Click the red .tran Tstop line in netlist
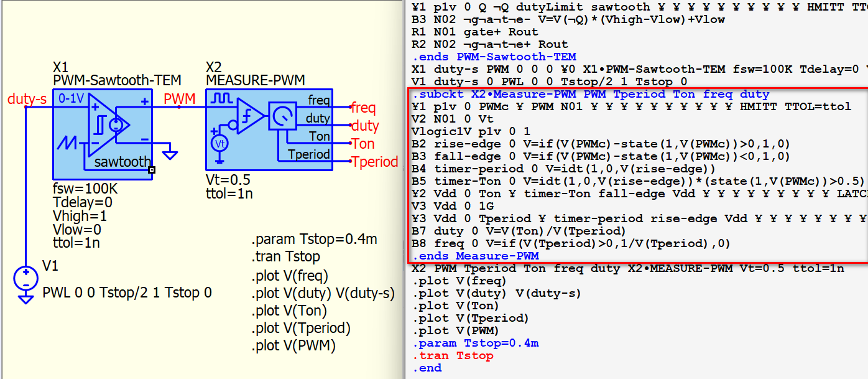The height and width of the screenshot is (379, 868). click(x=453, y=355)
